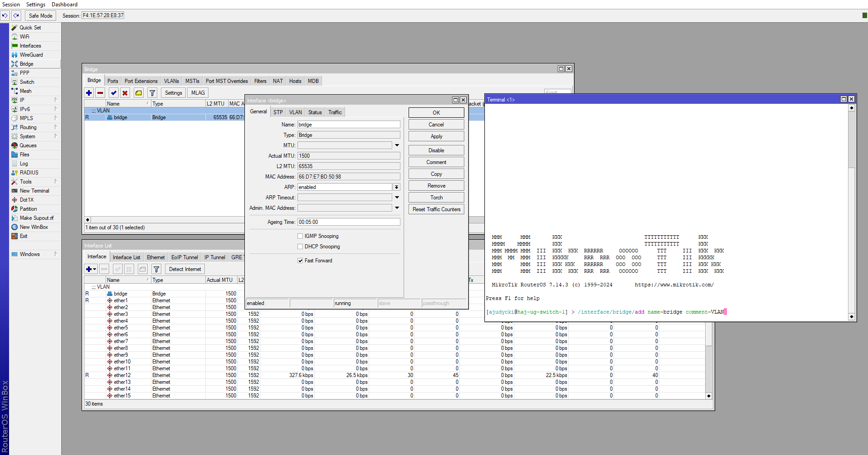Click the Torch button

(436, 198)
